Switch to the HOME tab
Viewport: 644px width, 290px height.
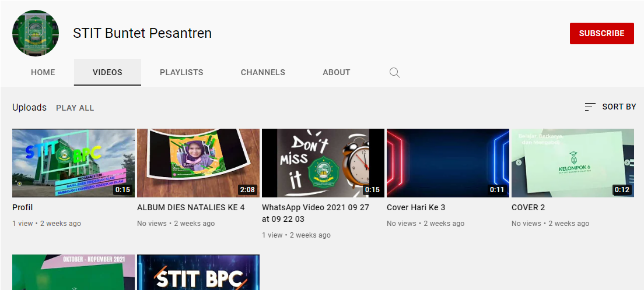pyautogui.click(x=43, y=73)
